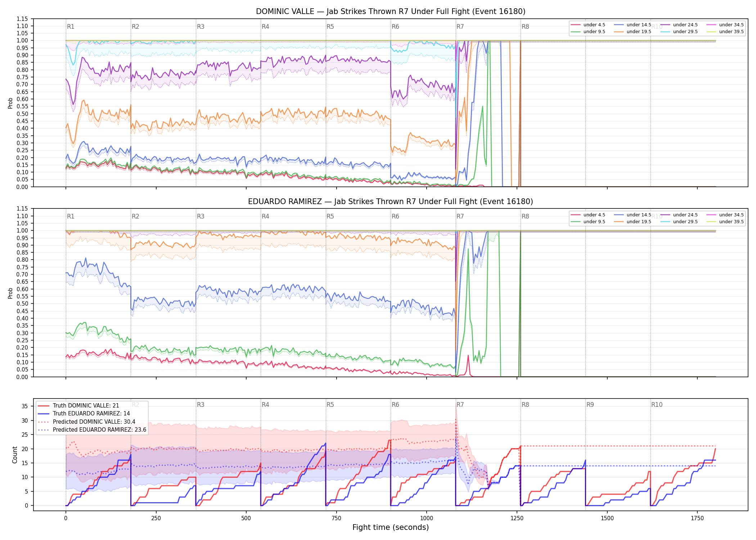Click the R9 round marker in bottom chart
The height and width of the screenshot is (540, 756).
click(x=590, y=405)
